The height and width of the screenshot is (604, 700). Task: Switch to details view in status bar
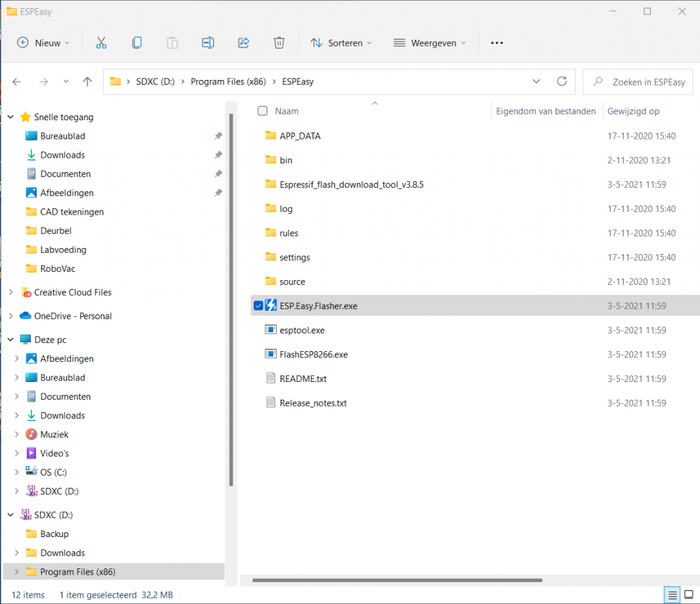pos(673,594)
